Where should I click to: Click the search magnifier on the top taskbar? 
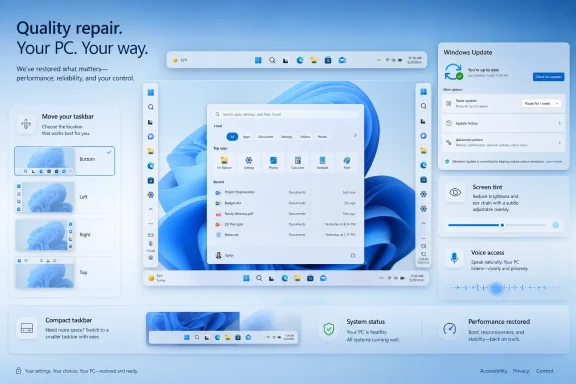(x=272, y=60)
